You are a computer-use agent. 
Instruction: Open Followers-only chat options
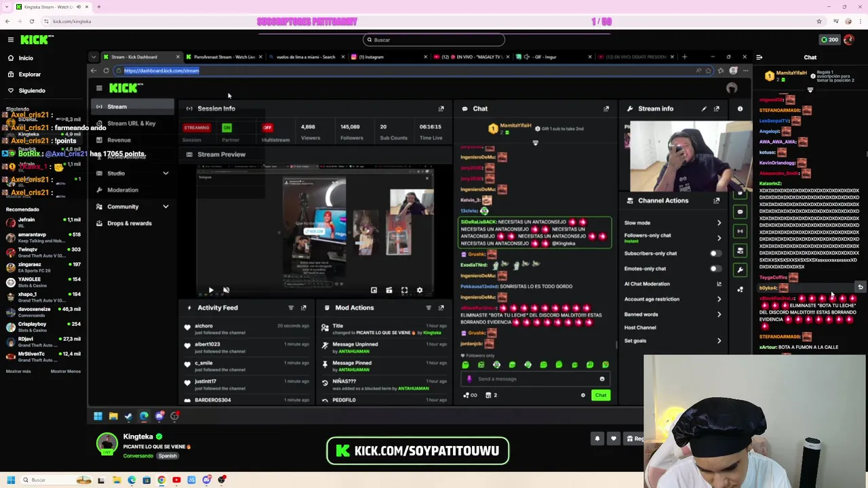point(673,238)
